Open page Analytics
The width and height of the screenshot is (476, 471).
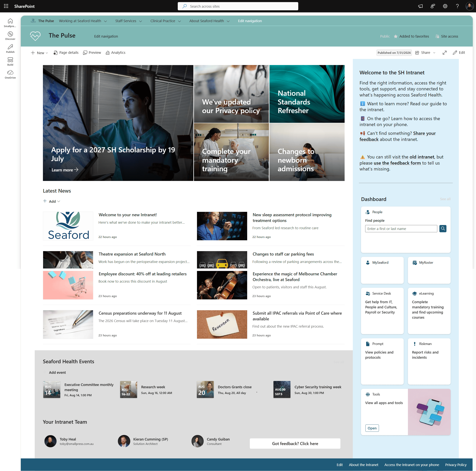(116, 53)
